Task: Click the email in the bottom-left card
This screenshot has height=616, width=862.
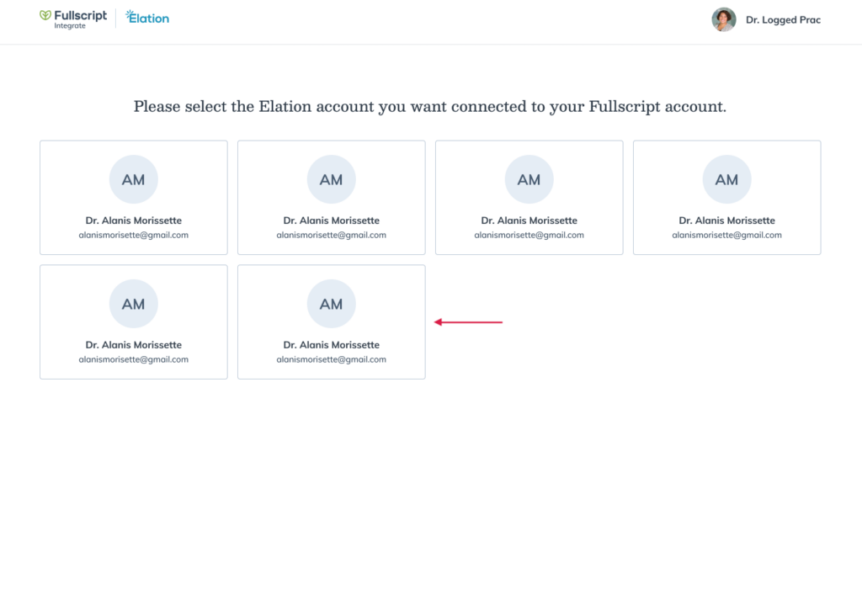Action: pos(134,359)
